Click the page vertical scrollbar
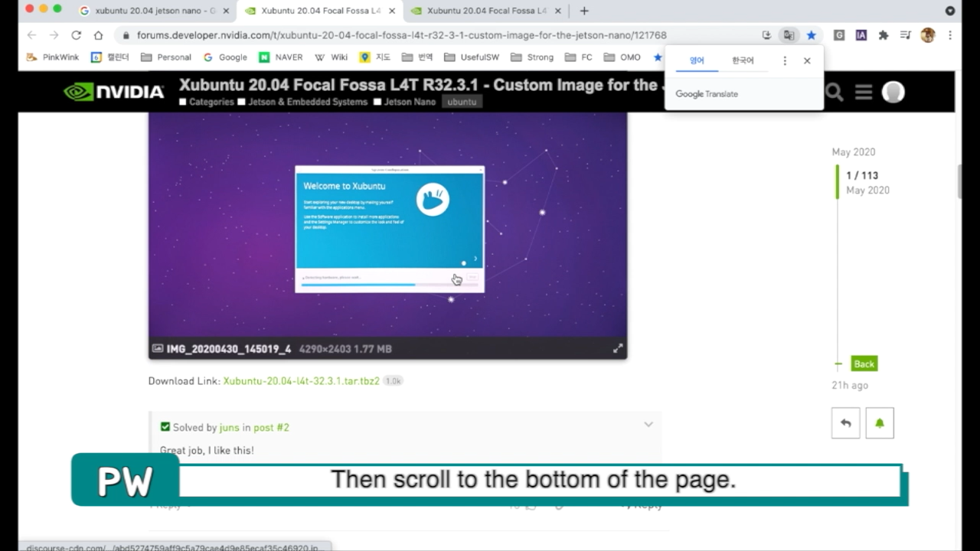The width and height of the screenshot is (980, 551). click(x=959, y=181)
